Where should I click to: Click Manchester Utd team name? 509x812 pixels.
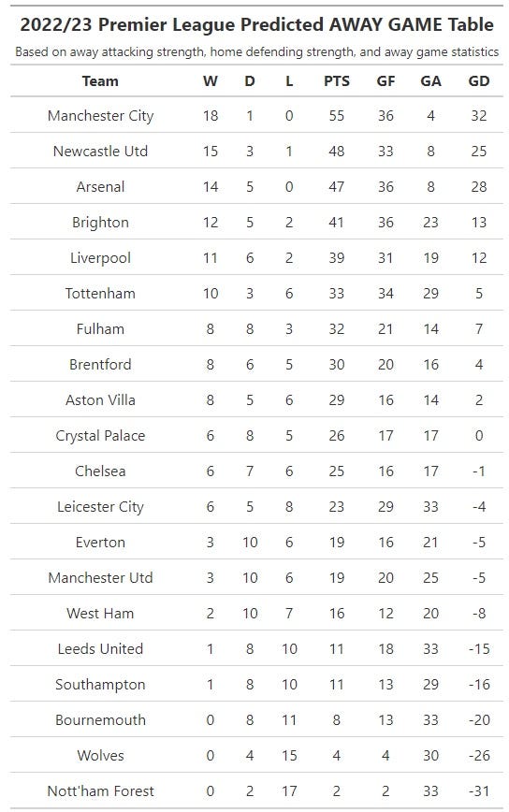(100, 578)
